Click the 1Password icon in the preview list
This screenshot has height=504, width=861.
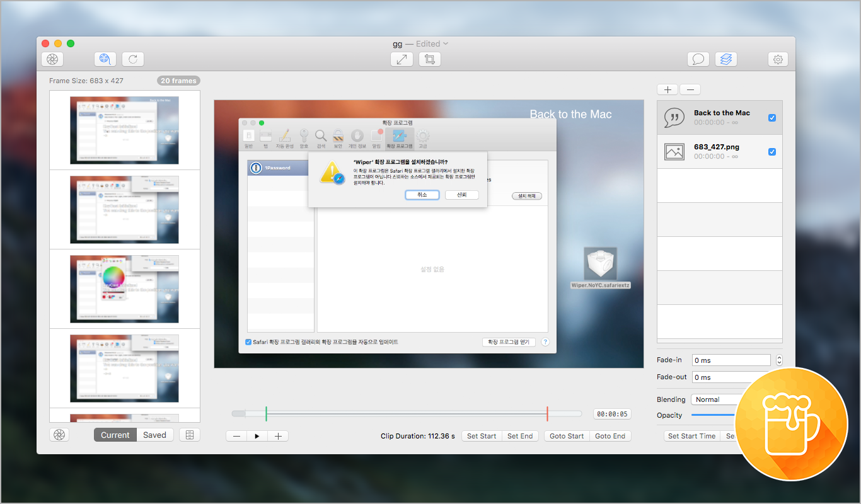[x=256, y=168]
